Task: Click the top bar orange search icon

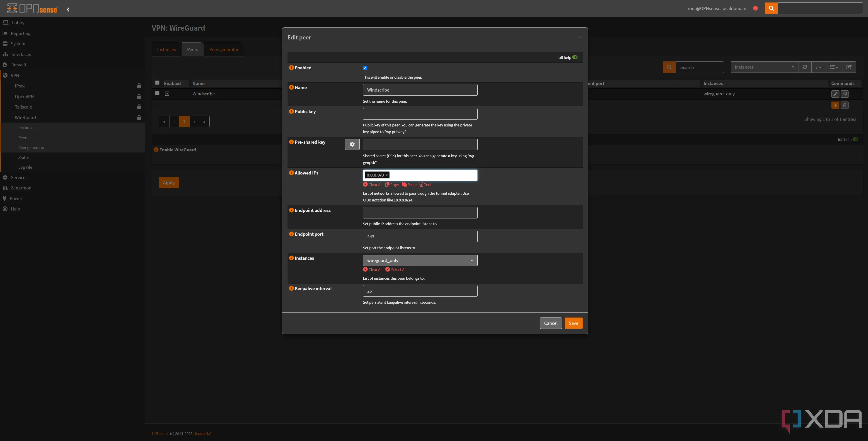Action: pyautogui.click(x=771, y=8)
